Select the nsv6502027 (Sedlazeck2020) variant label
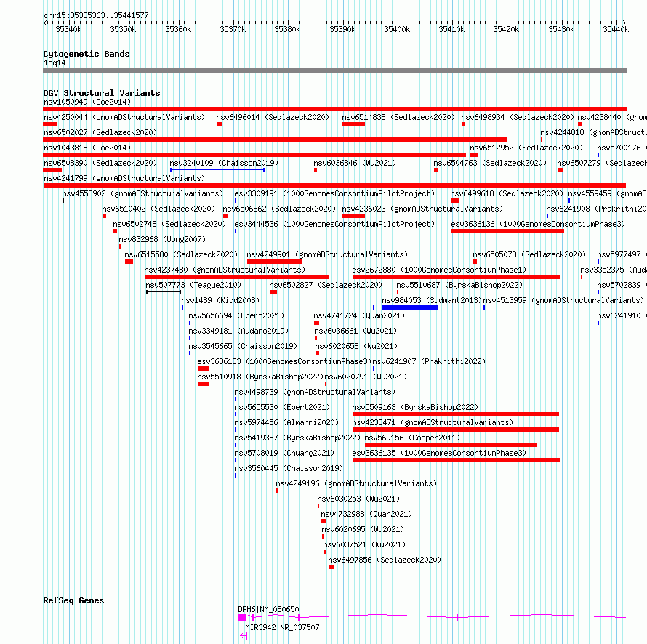This screenshot has width=647, height=644. [x=100, y=132]
